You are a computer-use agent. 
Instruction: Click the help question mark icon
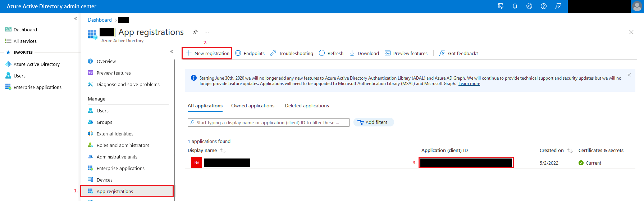(x=543, y=6)
